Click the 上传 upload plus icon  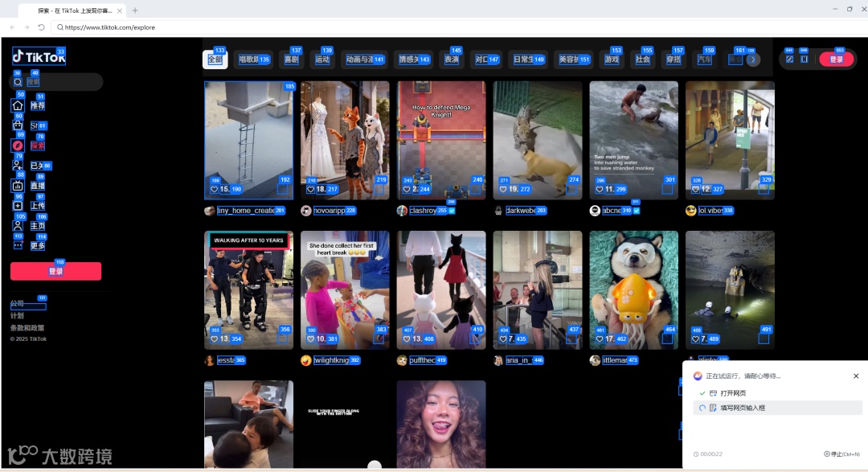point(18,206)
